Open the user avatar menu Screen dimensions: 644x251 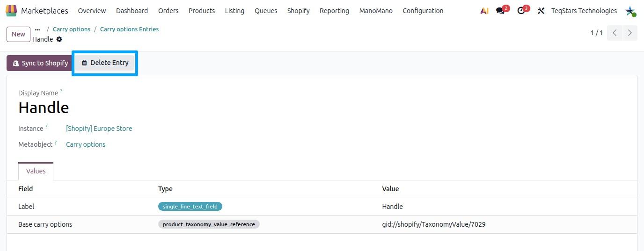pos(630,11)
